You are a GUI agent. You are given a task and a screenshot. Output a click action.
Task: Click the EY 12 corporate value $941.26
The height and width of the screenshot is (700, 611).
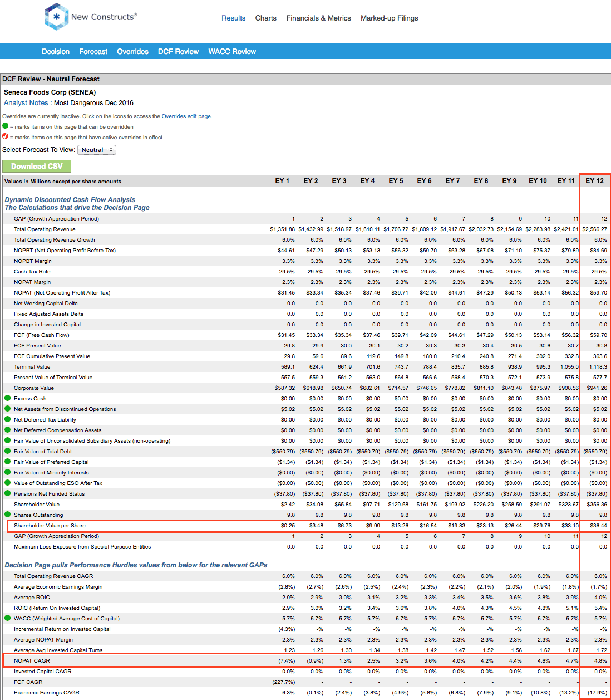(597, 388)
